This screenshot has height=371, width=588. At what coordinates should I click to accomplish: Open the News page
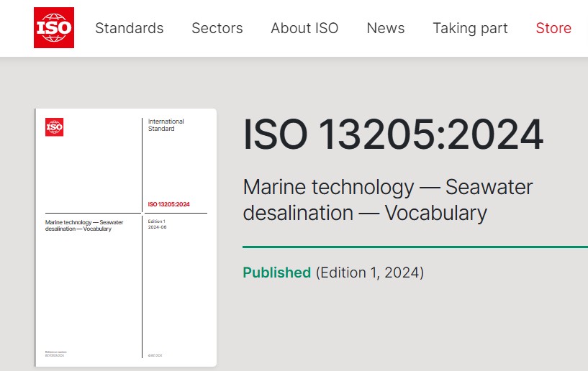click(x=386, y=28)
